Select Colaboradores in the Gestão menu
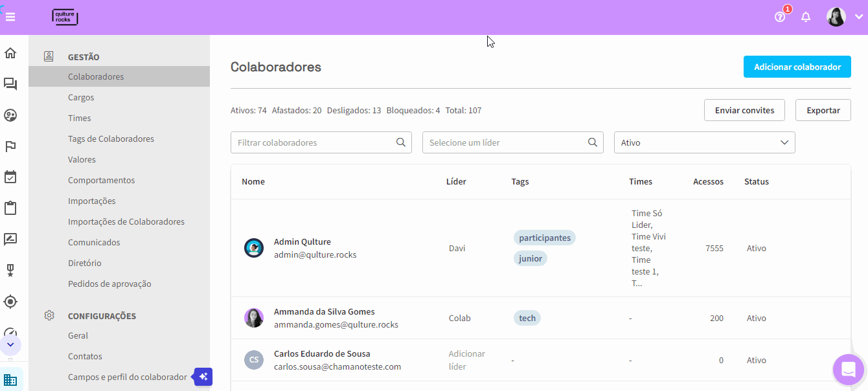868x391 pixels. (119, 76)
